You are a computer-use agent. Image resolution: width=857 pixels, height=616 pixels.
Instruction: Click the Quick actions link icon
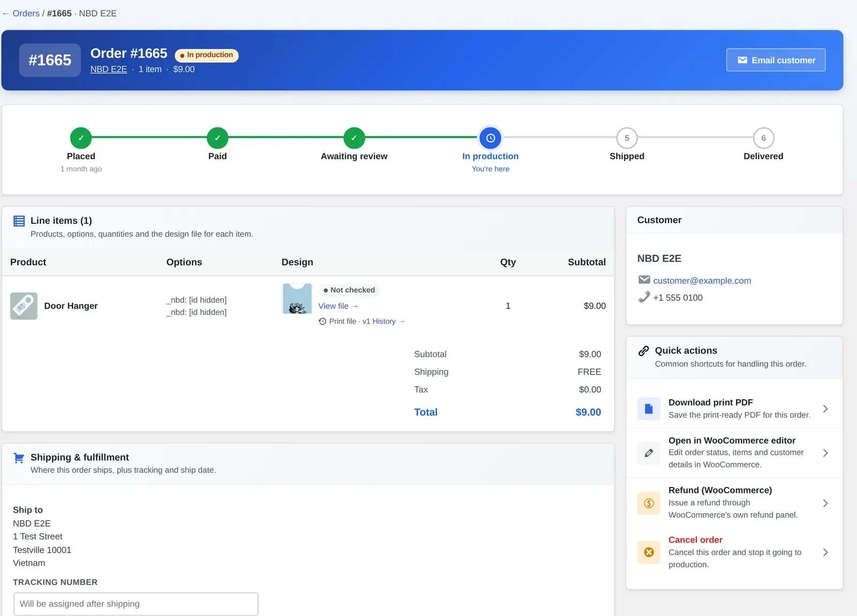644,351
